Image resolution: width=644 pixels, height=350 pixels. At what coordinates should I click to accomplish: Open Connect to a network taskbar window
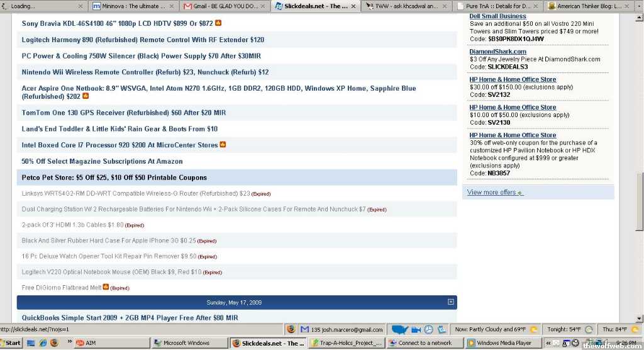tap(425, 342)
